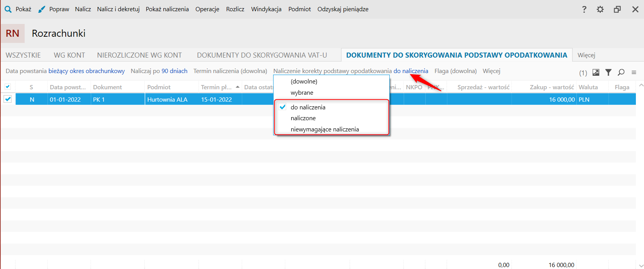Switch to WSZYSTKIE tab
The image size is (644, 269).
(x=23, y=55)
